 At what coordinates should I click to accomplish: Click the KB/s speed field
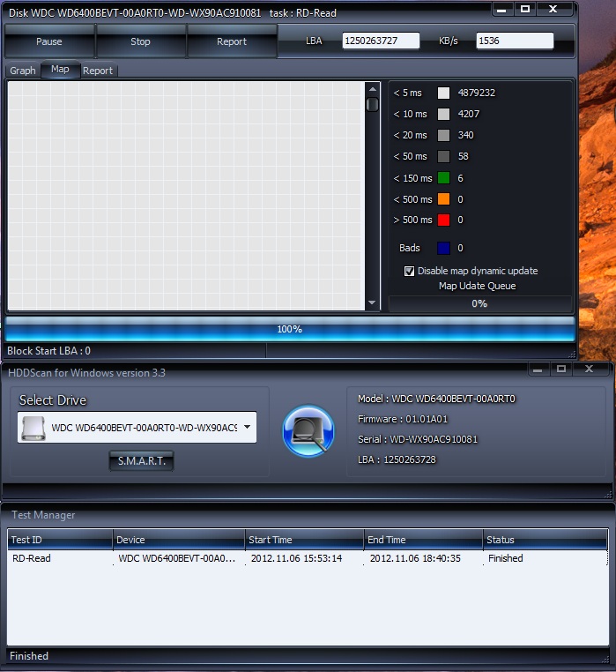point(515,41)
